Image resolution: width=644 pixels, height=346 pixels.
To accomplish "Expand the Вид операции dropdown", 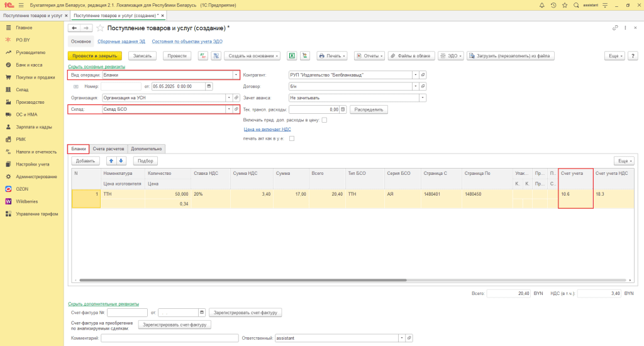I will [x=236, y=75].
